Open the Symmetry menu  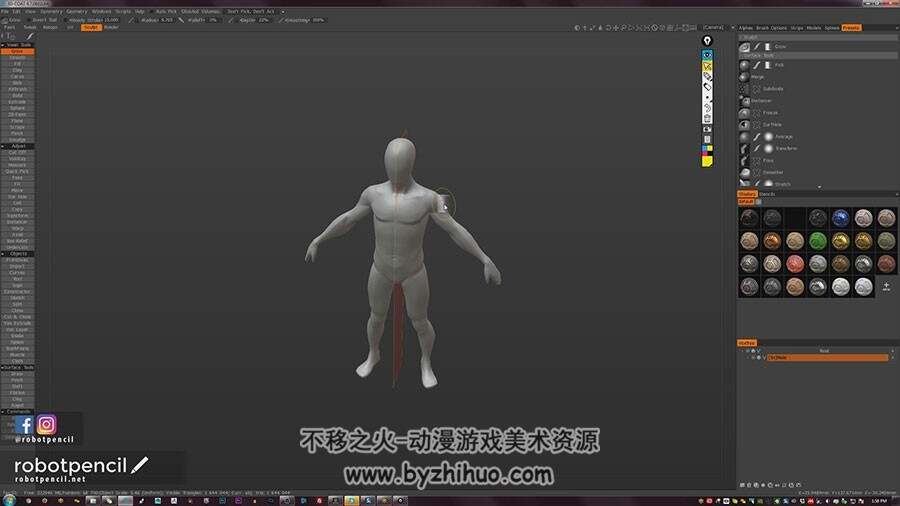(x=51, y=11)
